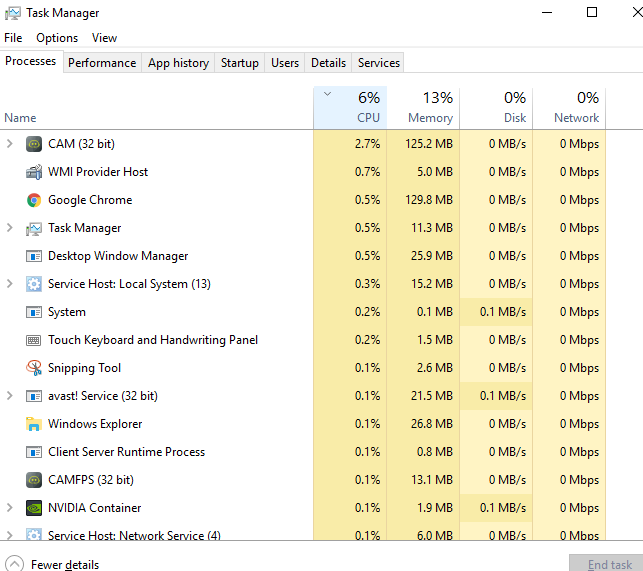Click the WMI Provider Host icon
Viewport: 643px width, 571px height.
[x=34, y=172]
